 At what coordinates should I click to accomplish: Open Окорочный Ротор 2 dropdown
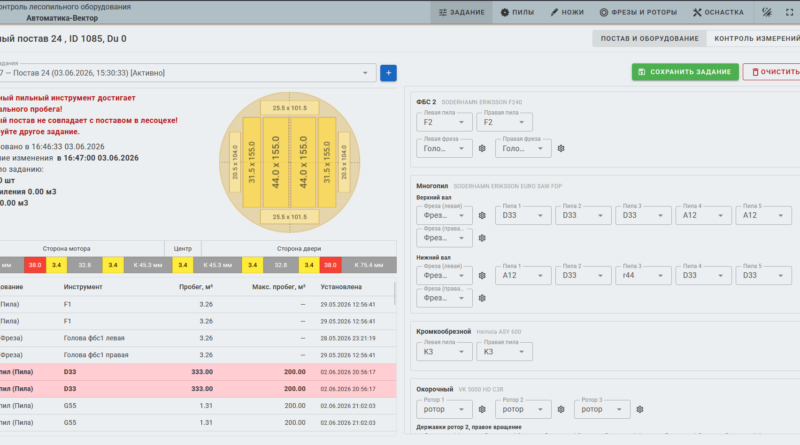point(523,409)
